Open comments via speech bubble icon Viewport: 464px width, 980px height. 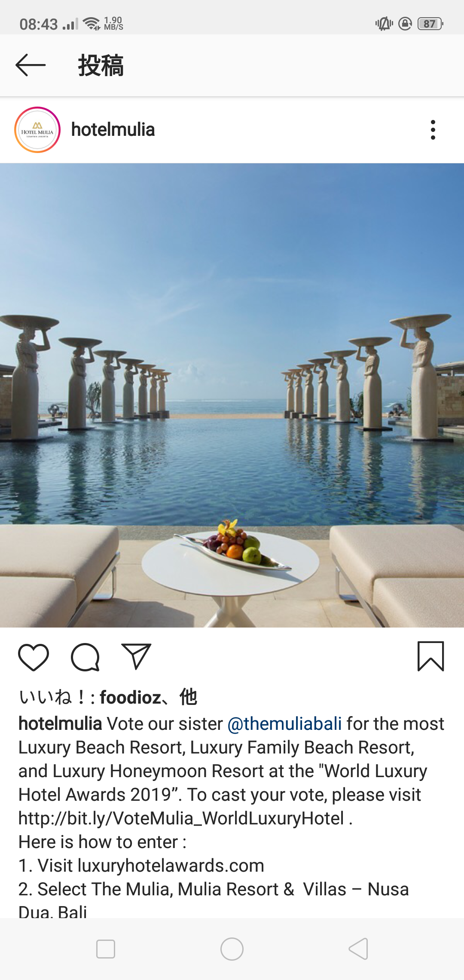85,657
